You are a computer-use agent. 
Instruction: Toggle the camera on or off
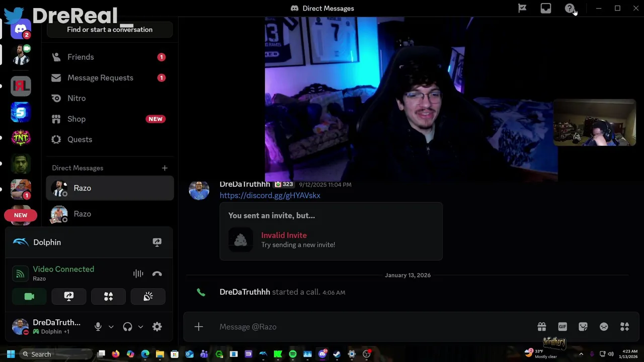coord(29,297)
